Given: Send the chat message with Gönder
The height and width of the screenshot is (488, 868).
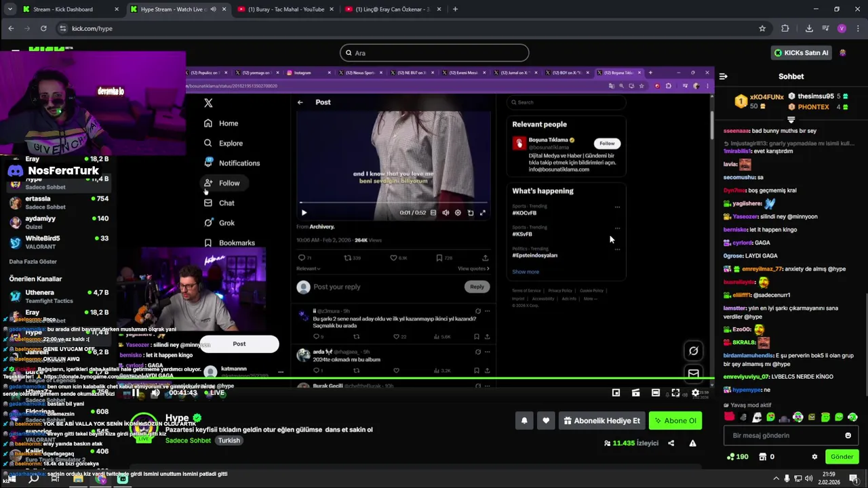Looking at the screenshot, I should pyautogui.click(x=842, y=457).
